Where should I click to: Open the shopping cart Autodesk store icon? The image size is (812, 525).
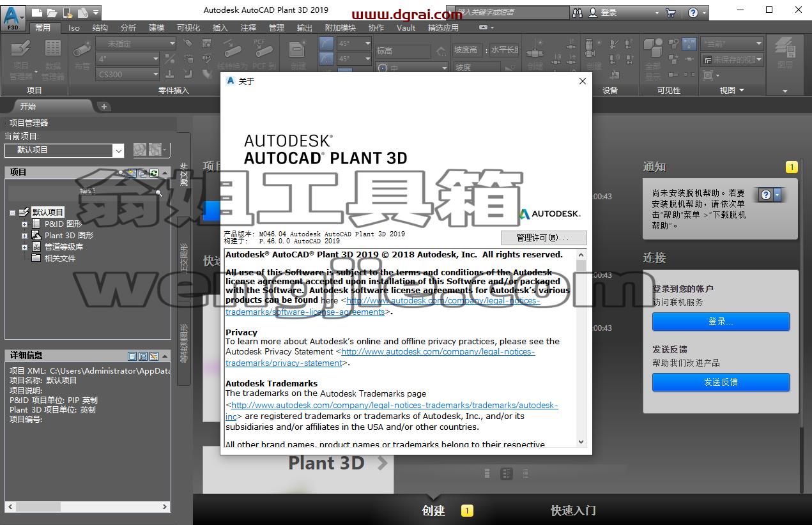pyautogui.click(x=670, y=12)
